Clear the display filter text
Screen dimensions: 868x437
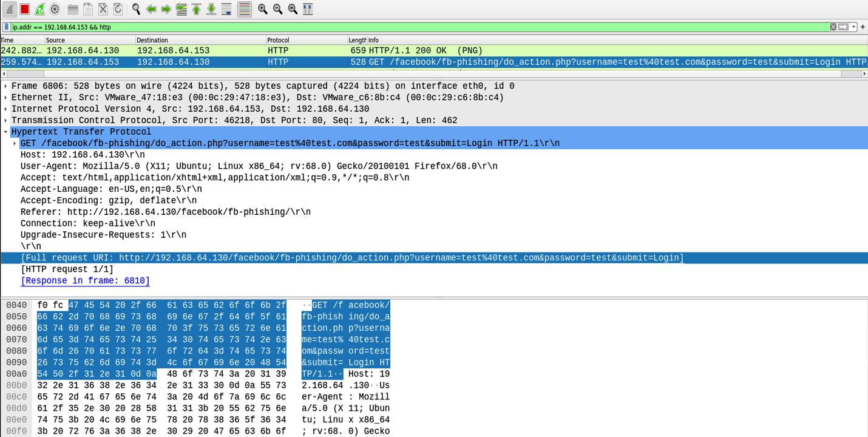833,27
